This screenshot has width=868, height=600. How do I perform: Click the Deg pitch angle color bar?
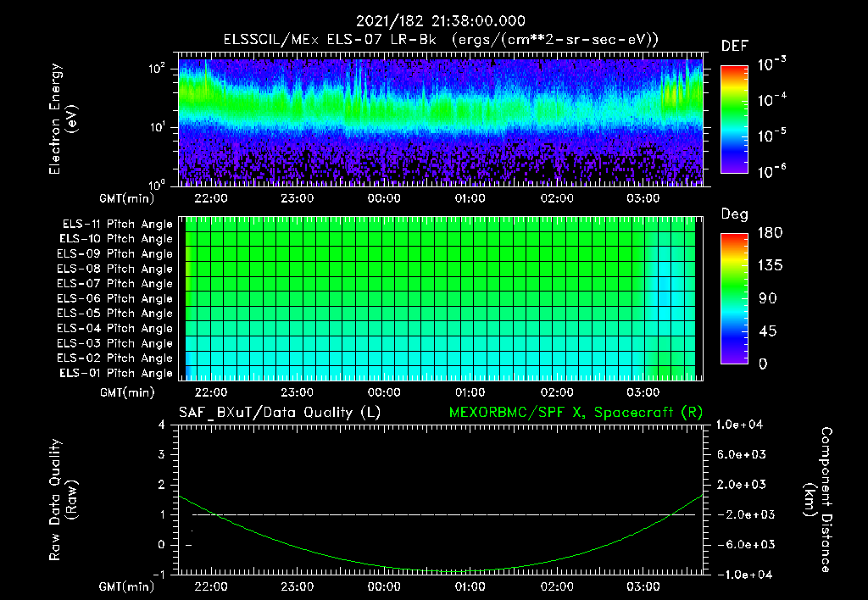[x=734, y=298]
